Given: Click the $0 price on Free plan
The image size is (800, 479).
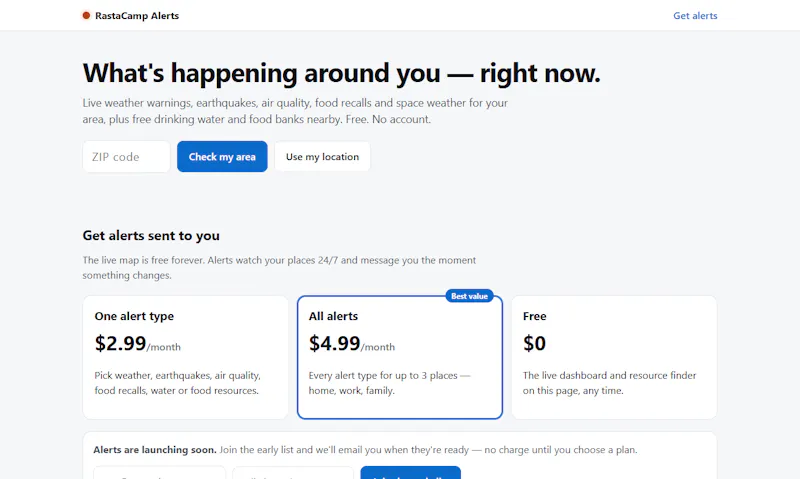Looking at the screenshot, I should [534, 343].
